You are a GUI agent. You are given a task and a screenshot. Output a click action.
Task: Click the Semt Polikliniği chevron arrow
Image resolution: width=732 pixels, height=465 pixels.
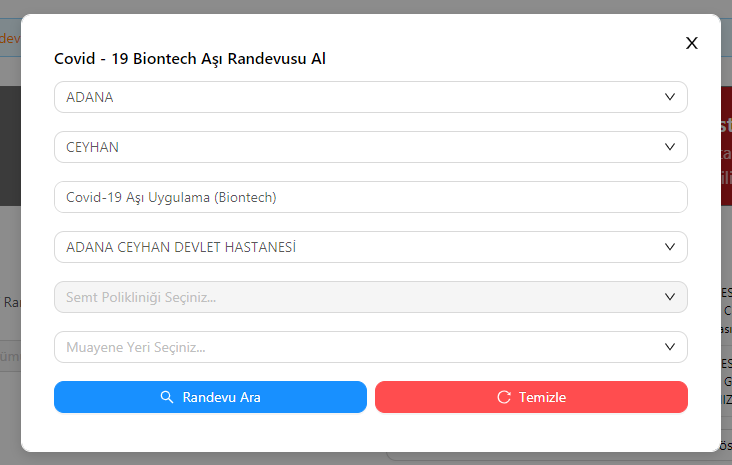pyautogui.click(x=670, y=297)
